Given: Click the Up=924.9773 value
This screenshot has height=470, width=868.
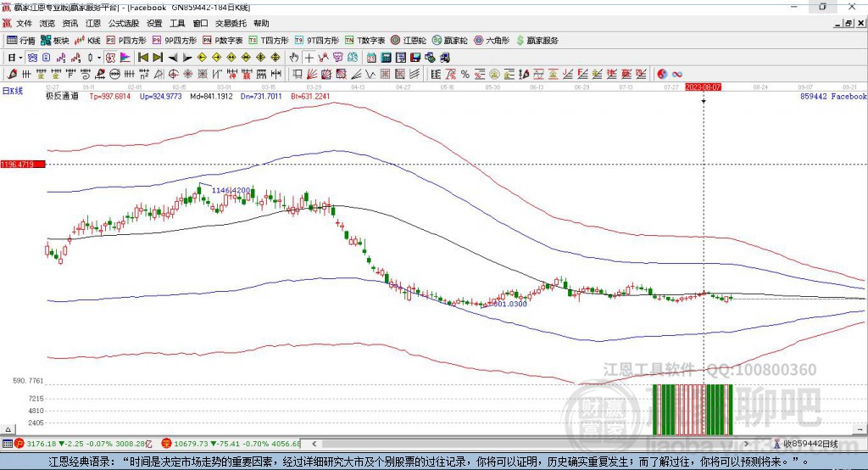Looking at the screenshot, I should coord(160,97).
